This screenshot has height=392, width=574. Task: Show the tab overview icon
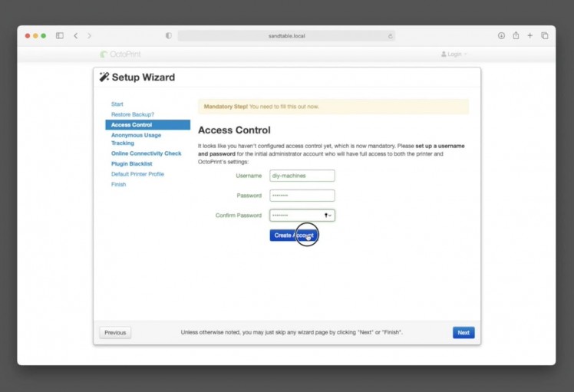[x=545, y=35]
